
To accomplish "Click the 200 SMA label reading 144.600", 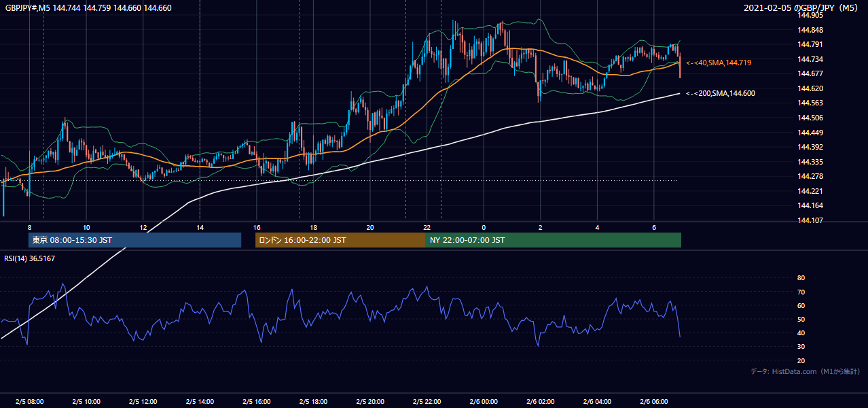I will tap(721, 94).
